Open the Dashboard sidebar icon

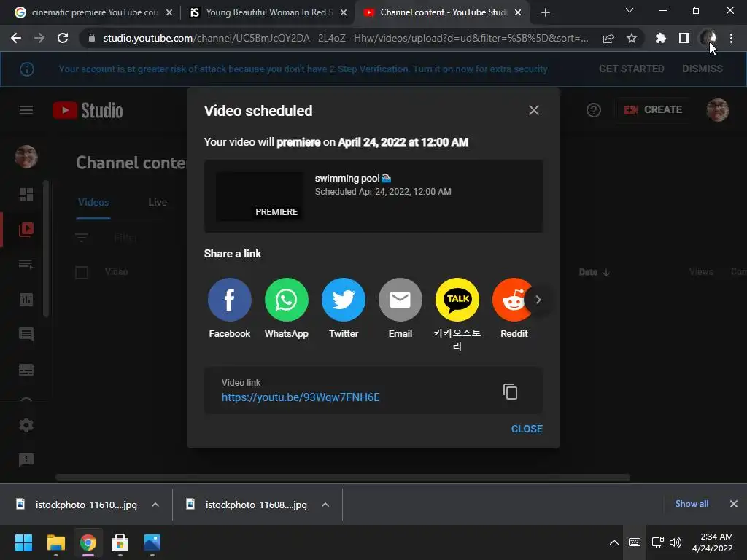[x=26, y=195]
